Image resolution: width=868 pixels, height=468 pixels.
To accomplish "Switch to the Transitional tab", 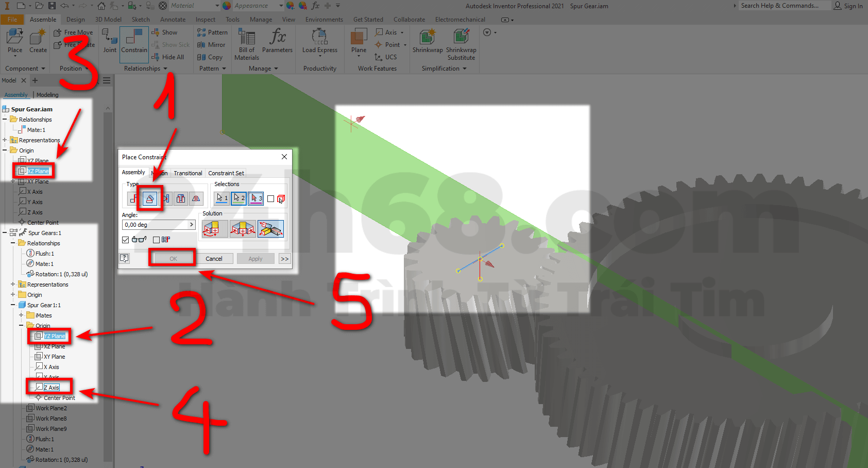I will click(188, 173).
